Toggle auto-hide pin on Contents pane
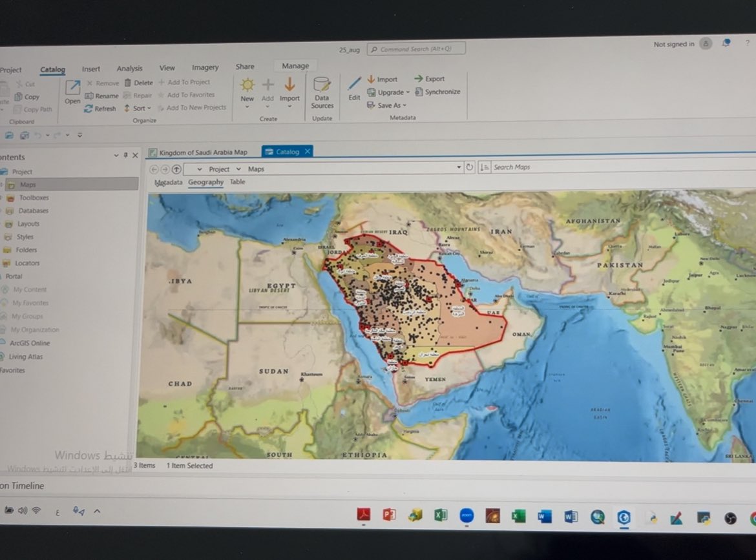756x560 pixels. click(125, 155)
